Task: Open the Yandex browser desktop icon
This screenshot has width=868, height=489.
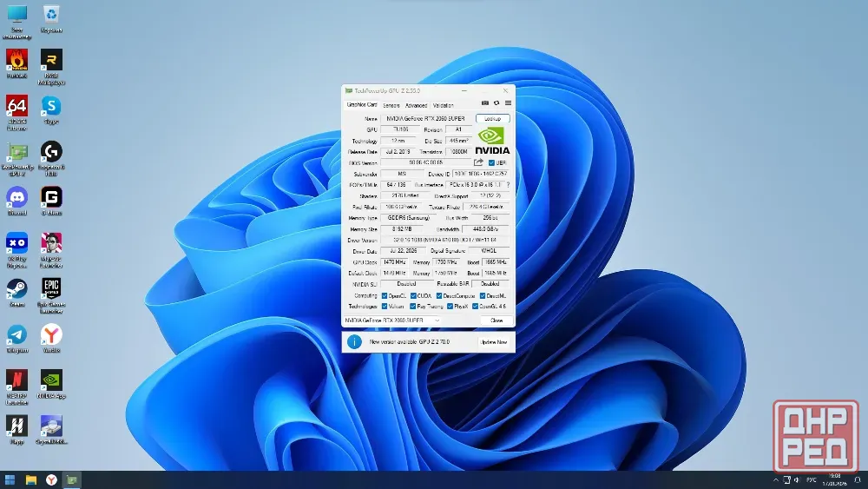Action: [51, 339]
